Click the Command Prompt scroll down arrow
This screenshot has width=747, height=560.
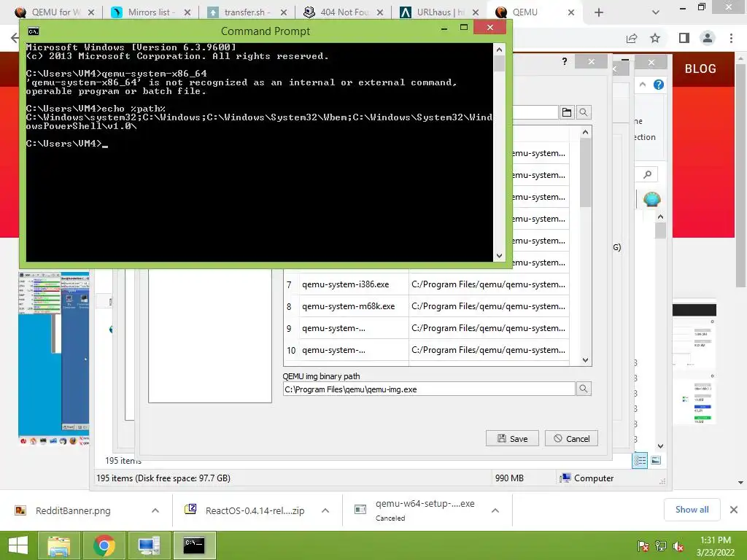(499, 256)
